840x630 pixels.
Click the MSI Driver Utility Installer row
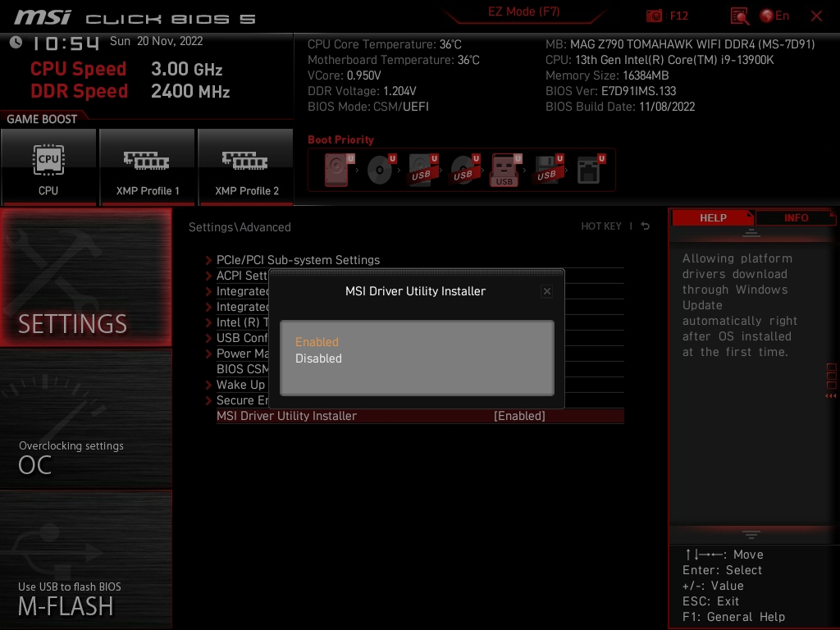tap(420, 416)
